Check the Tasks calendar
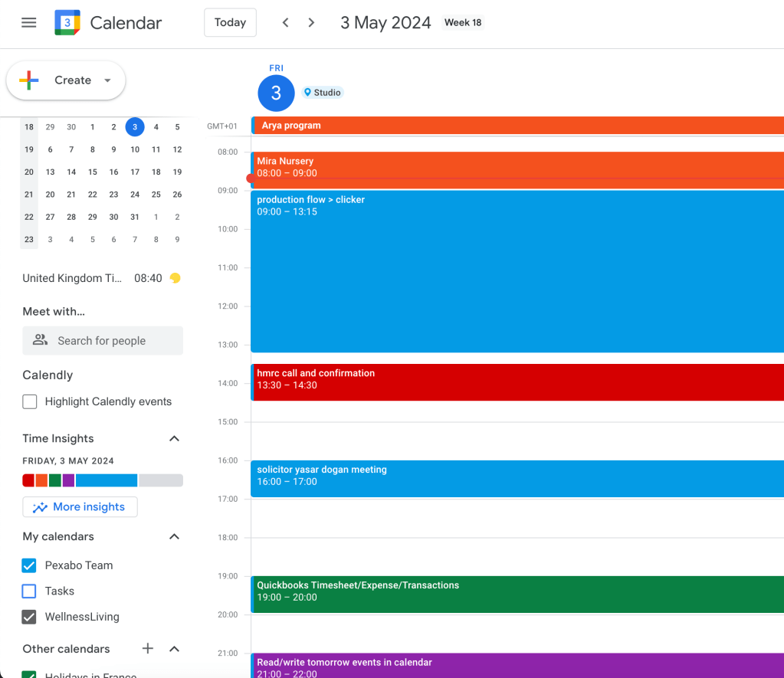This screenshot has width=784, height=678. coord(29,591)
